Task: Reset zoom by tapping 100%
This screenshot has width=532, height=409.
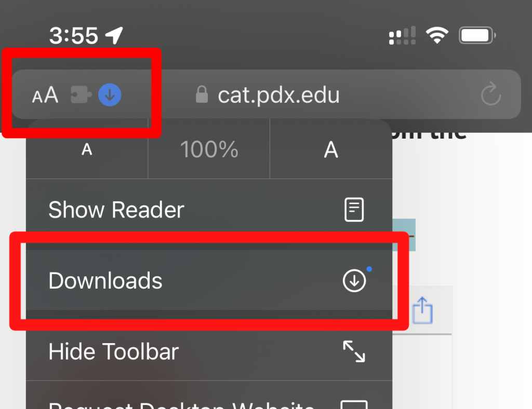Action: point(209,150)
